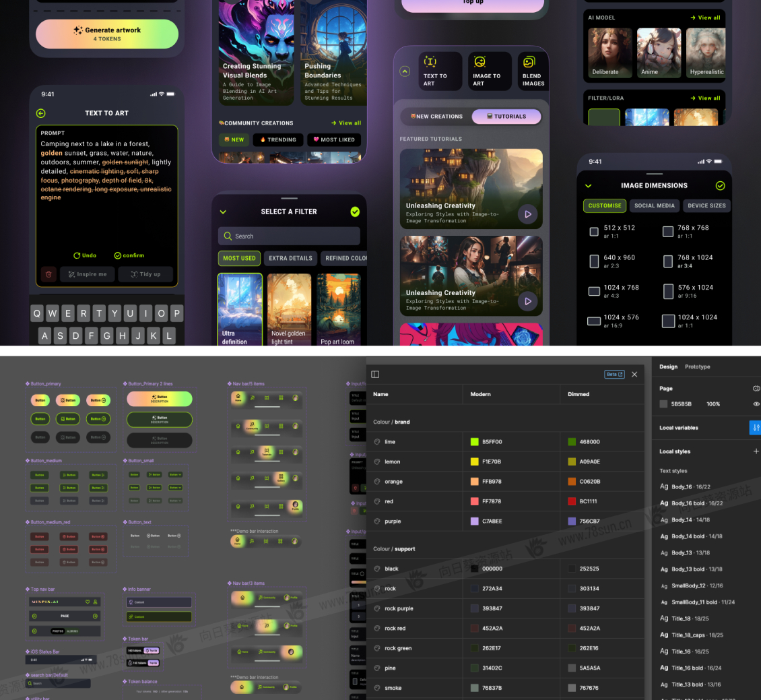761x700 pixels.
Task: Confirm filter selection with green checkmark
Action: coord(355,212)
